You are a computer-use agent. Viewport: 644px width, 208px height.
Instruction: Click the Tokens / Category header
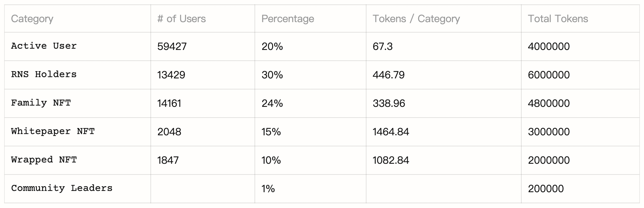[x=416, y=19]
